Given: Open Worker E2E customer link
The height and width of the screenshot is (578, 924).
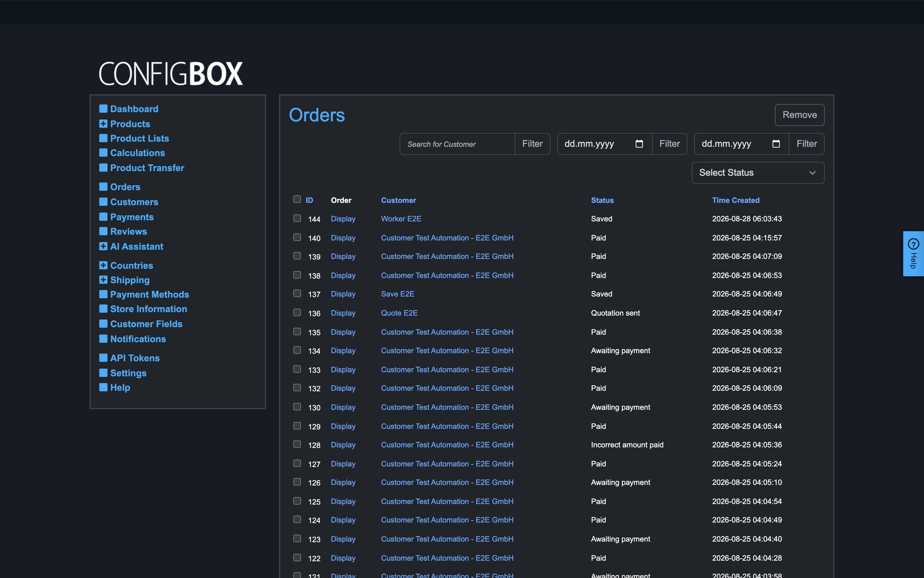Looking at the screenshot, I should tap(401, 219).
